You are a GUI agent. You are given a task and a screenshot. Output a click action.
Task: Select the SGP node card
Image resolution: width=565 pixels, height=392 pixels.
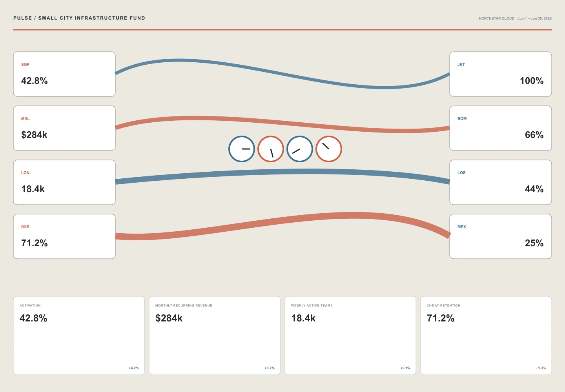[x=64, y=74]
